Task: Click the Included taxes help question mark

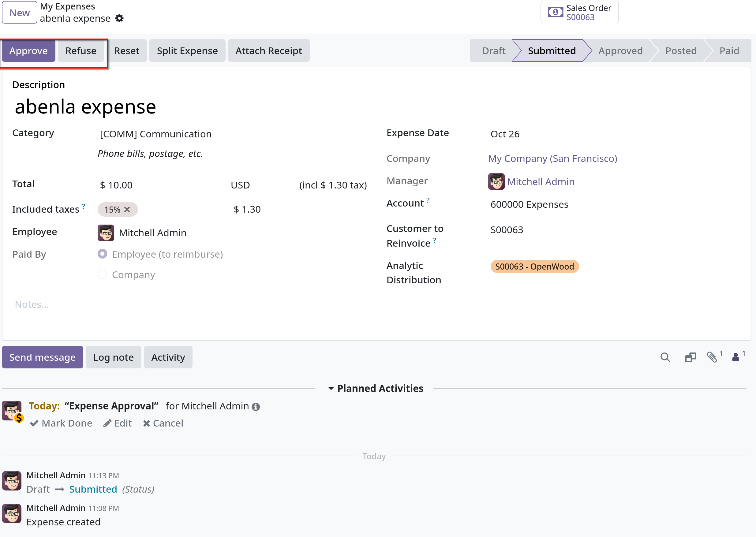Action: (x=84, y=206)
